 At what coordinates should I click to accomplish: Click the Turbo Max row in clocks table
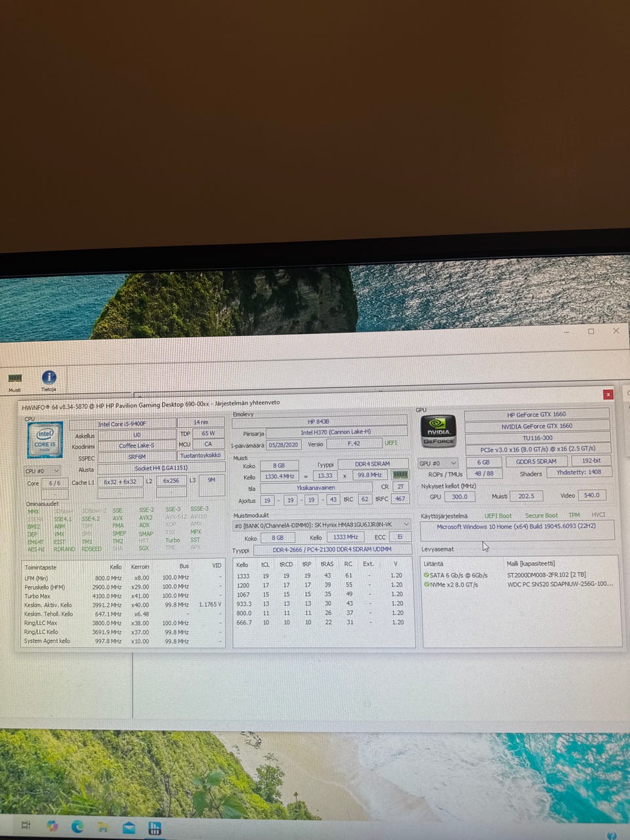tap(123, 596)
